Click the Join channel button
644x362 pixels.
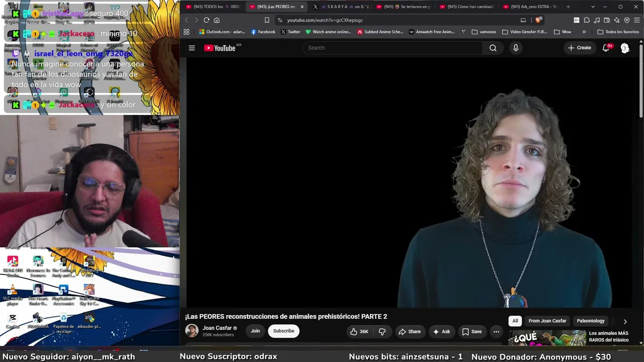point(255,331)
